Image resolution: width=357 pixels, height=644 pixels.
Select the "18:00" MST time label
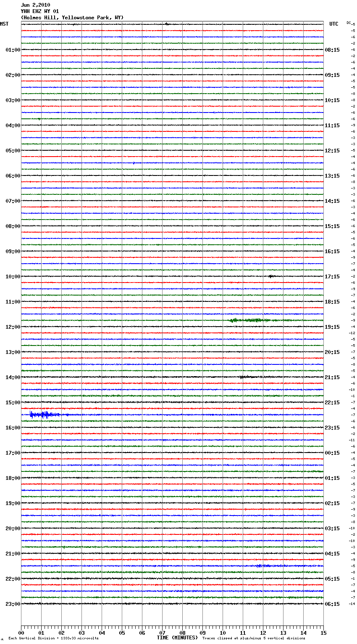13,478
